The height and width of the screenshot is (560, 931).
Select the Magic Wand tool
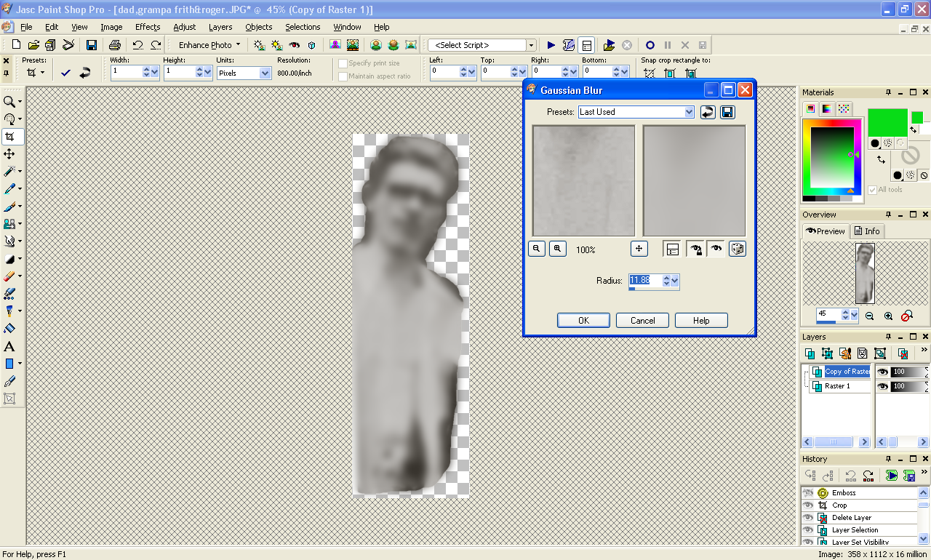pyautogui.click(x=9, y=172)
